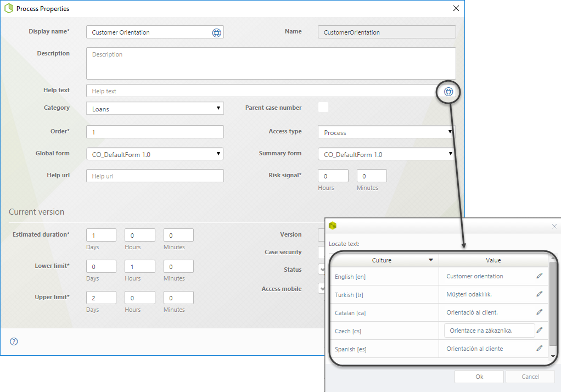Edit the Turkish [tr] value pencil
The image size is (561, 392).
(540, 294)
